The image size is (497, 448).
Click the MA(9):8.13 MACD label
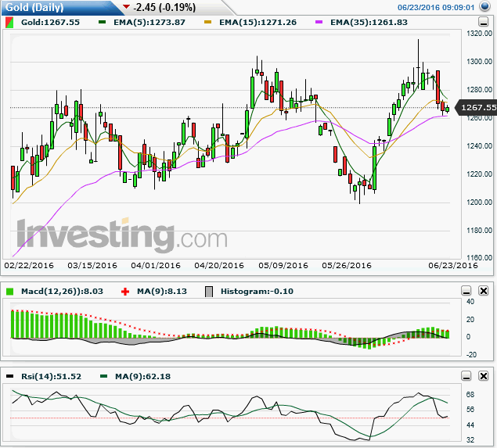pyautogui.click(x=162, y=292)
